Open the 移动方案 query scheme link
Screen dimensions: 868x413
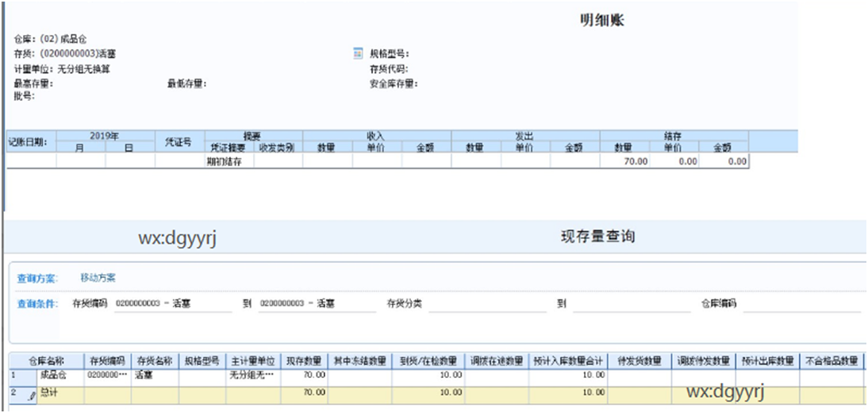(98, 278)
